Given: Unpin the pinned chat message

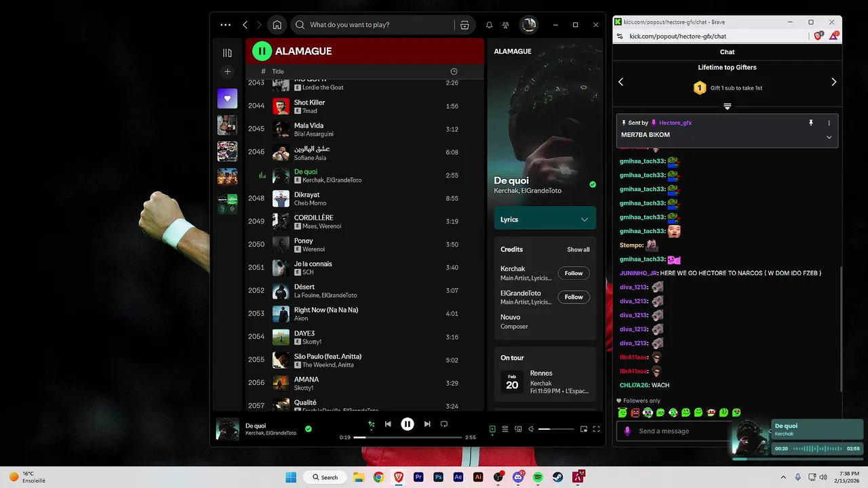Looking at the screenshot, I should (810, 123).
